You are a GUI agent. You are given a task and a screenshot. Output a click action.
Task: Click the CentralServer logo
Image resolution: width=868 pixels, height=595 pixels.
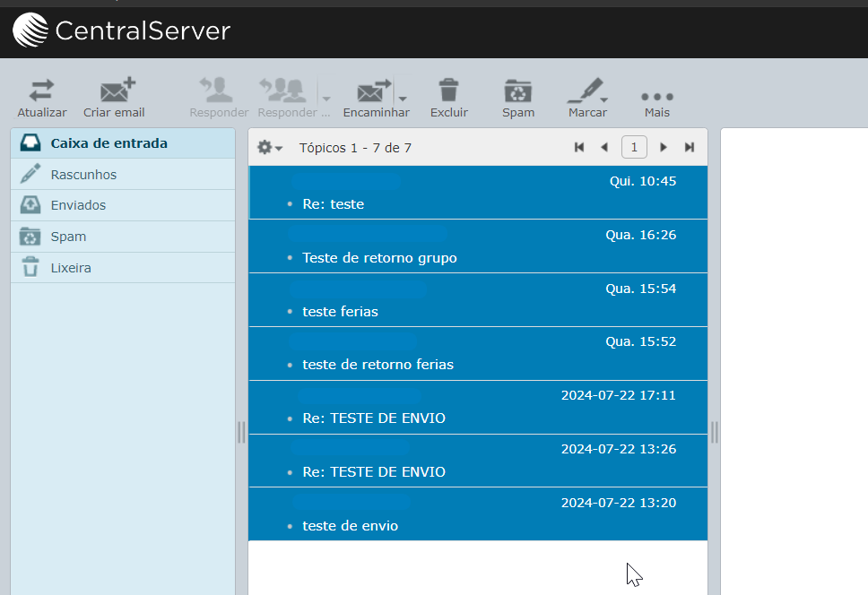pos(121,30)
